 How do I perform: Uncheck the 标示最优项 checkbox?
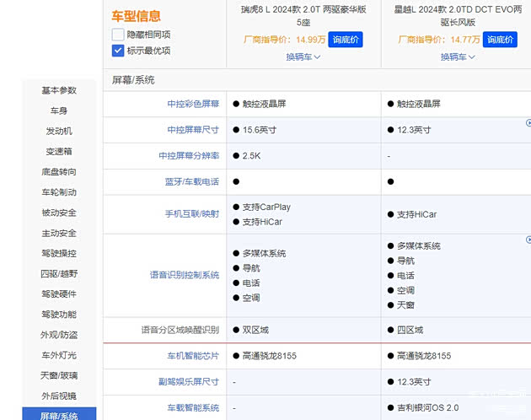[x=118, y=51]
